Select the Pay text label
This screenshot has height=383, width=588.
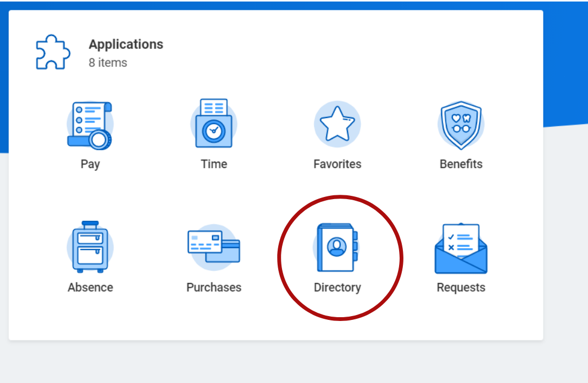click(x=90, y=164)
